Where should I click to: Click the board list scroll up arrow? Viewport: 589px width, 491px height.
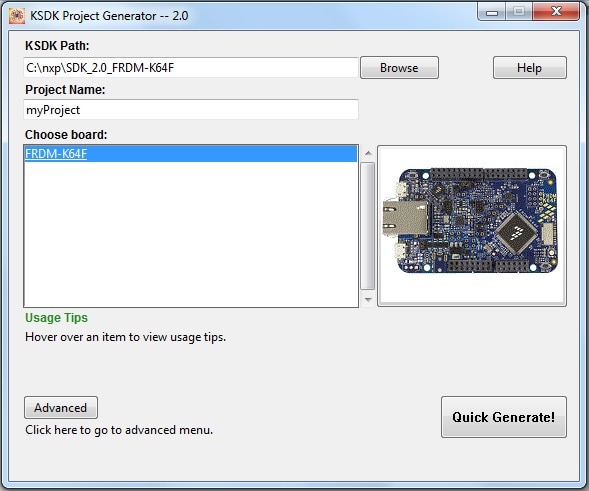pyautogui.click(x=368, y=153)
